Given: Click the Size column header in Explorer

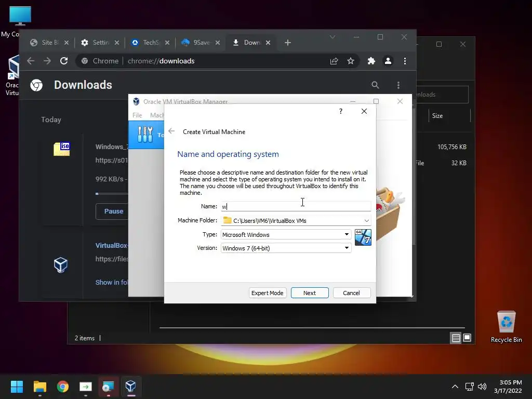Looking at the screenshot, I should coord(437,116).
